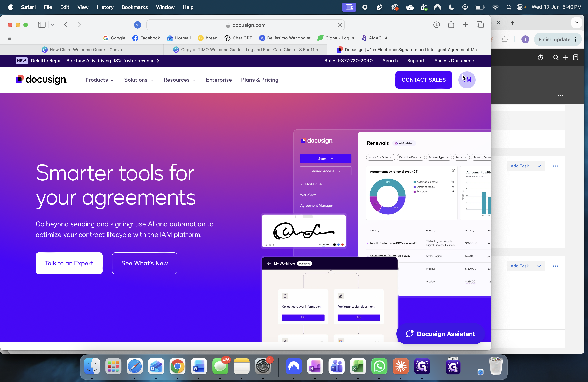
Task: Click the Docusign logo in the header
Action: 41,80
